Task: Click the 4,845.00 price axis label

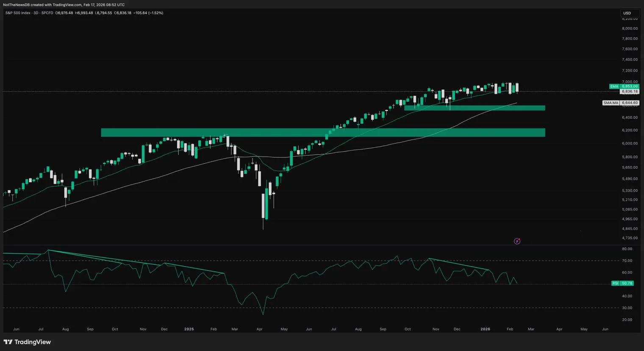Action: (630, 229)
